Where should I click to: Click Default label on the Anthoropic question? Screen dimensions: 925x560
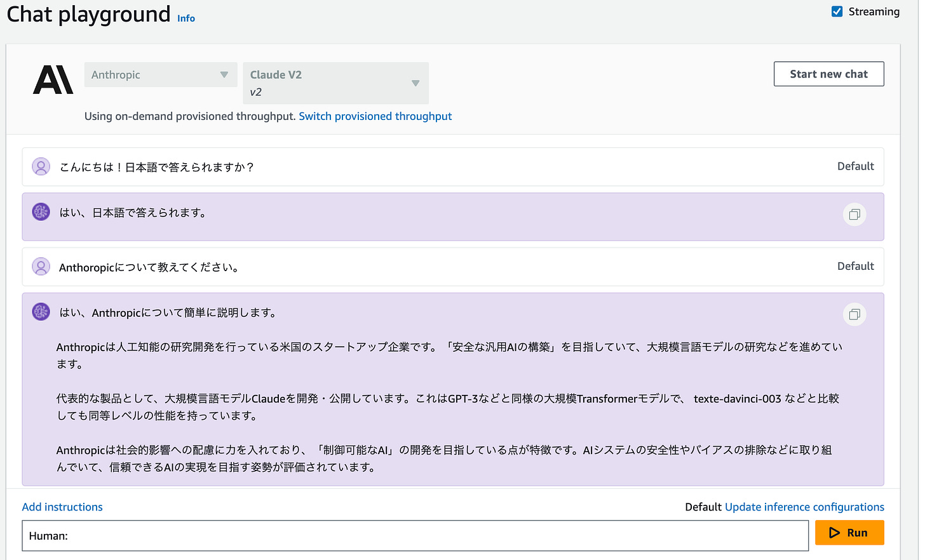[855, 266]
